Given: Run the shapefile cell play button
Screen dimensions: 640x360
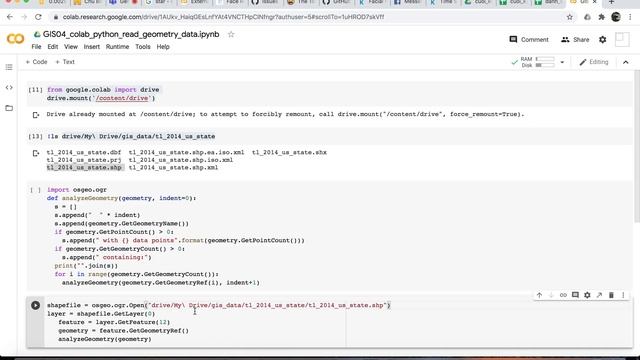Looking at the screenshot, I should (36, 305).
